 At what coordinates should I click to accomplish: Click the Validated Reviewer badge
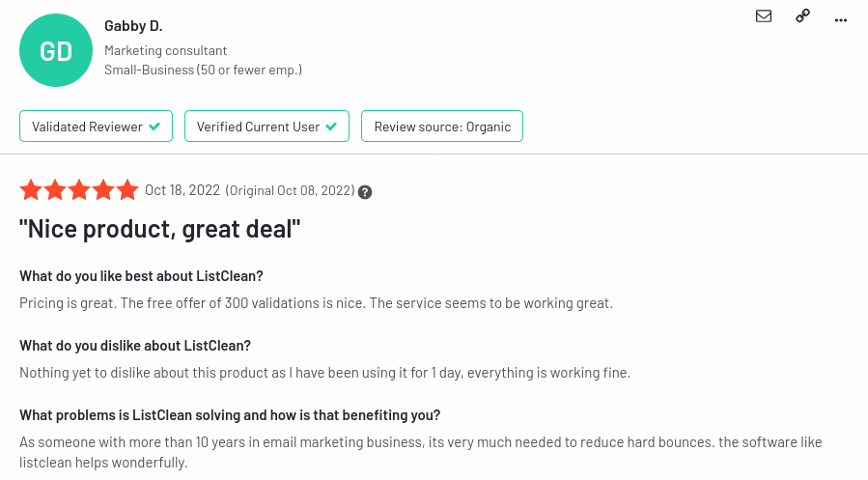[96, 127]
